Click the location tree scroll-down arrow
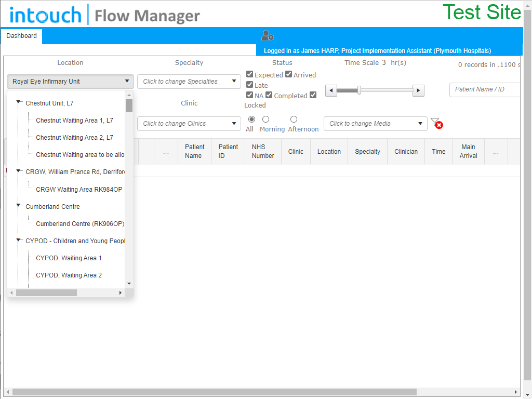The height and width of the screenshot is (399, 532). (x=129, y=284)
